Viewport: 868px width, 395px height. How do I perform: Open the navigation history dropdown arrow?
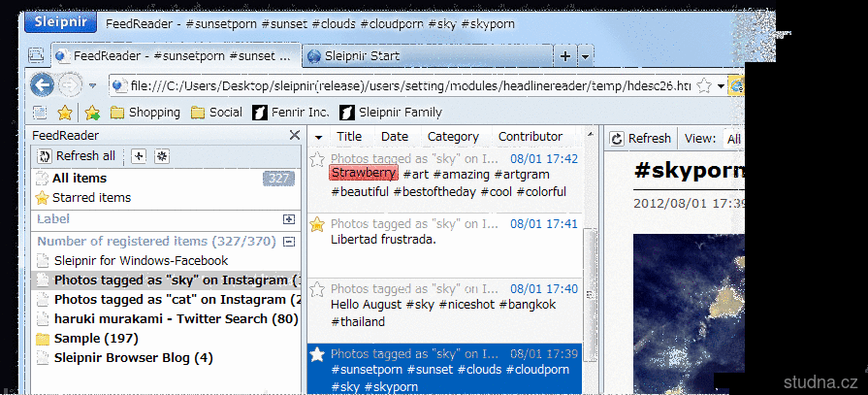93,85
